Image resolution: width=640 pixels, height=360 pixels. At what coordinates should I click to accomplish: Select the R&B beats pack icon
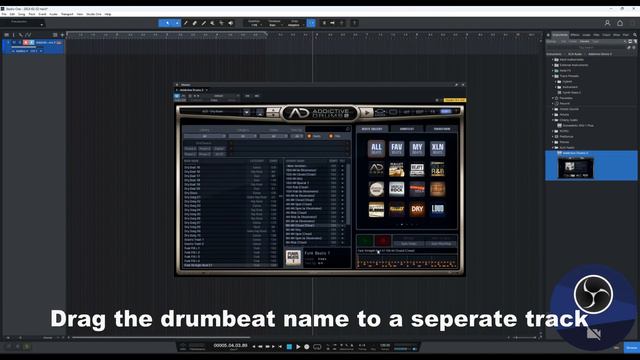click(437, 169)
